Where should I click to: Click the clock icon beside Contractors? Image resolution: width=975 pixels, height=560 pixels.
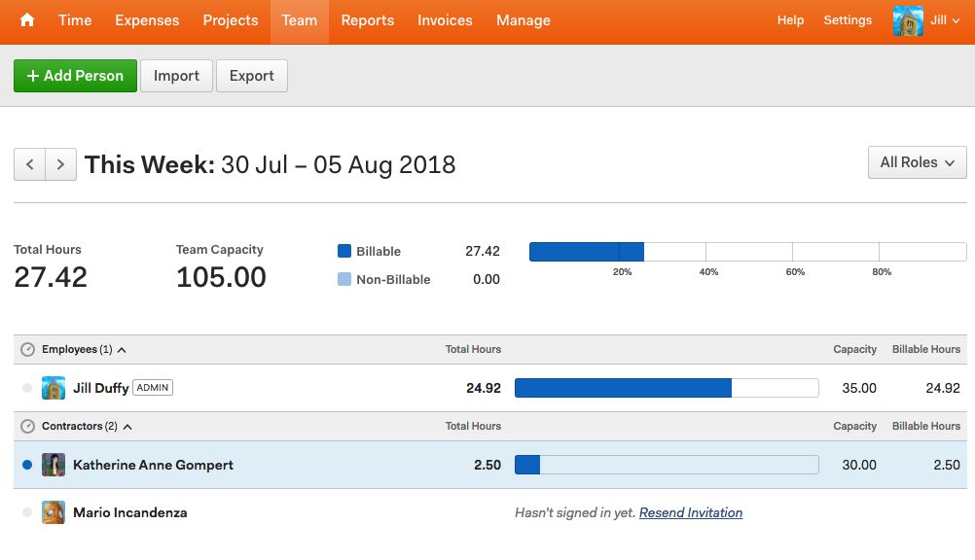coord(27,426)
